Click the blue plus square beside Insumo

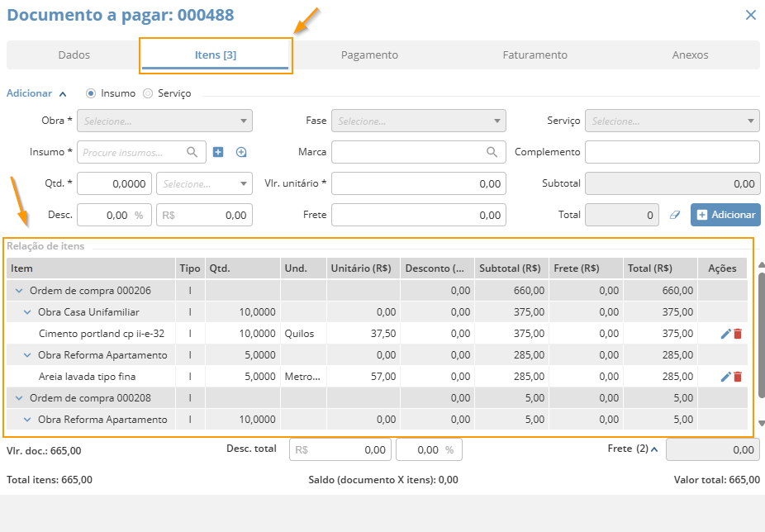click(x=218, y=152)
